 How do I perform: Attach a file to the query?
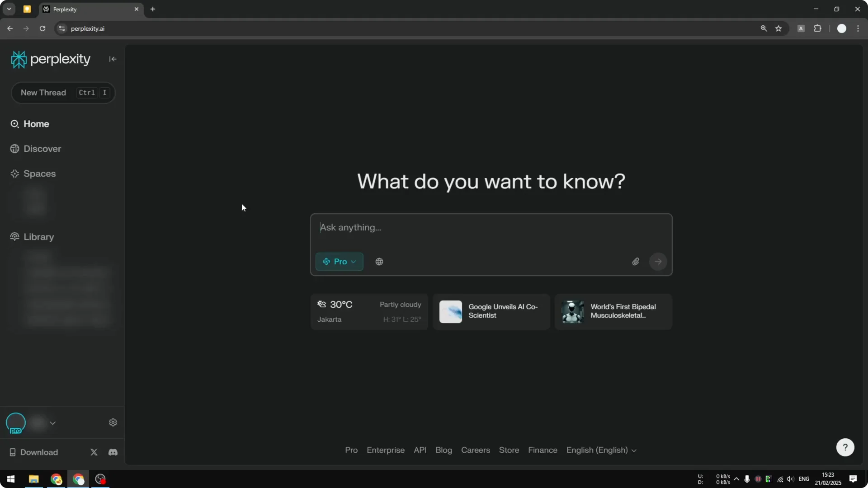click(x=636, y=262)
